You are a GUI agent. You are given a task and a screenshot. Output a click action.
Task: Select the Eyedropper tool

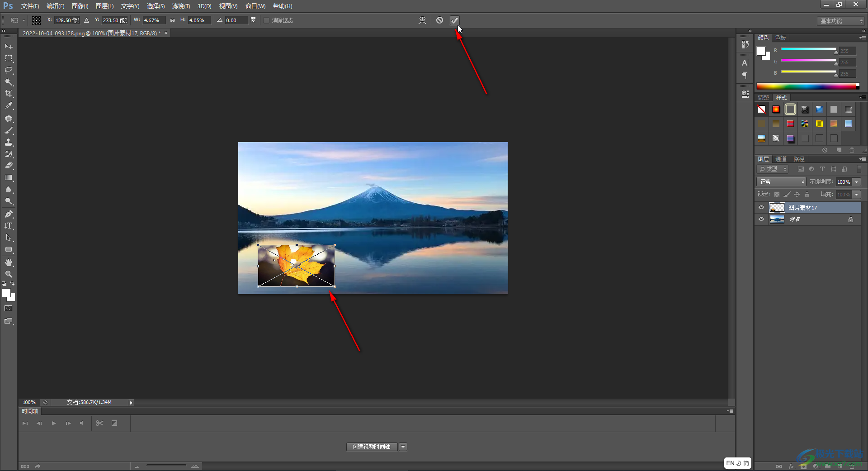click(9, 106)
